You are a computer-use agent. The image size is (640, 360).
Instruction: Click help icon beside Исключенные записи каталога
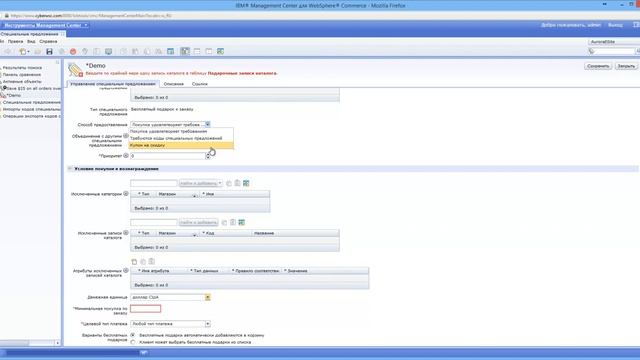pos(126,233)
